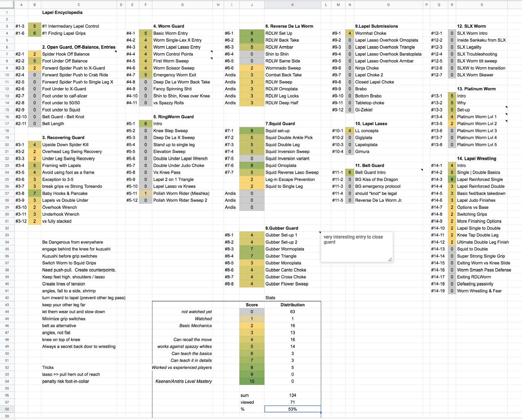The image size is (522, 420).
Task: Click the sum value 134 cell
Action: point(292,395)
